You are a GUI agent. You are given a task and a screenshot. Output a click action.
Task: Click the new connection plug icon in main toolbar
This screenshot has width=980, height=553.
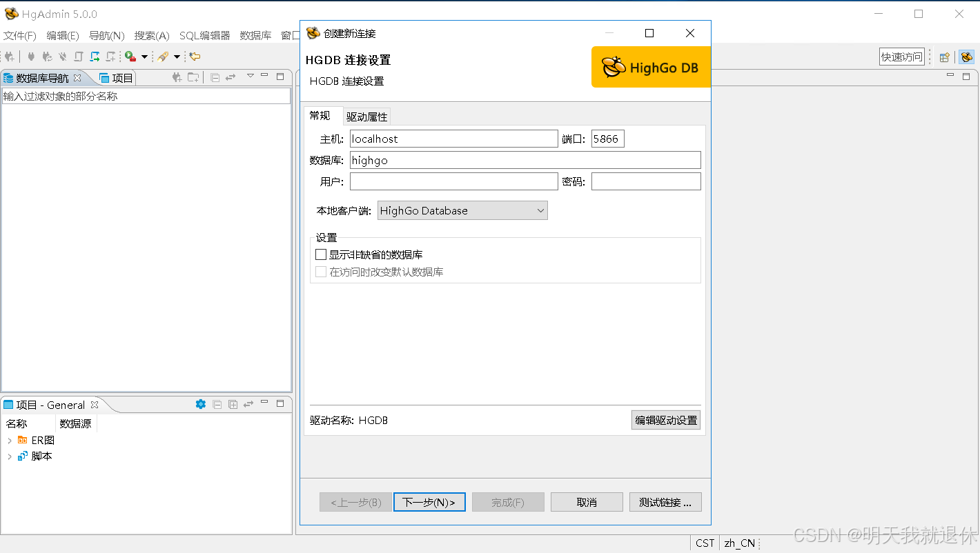click(10, 57)
